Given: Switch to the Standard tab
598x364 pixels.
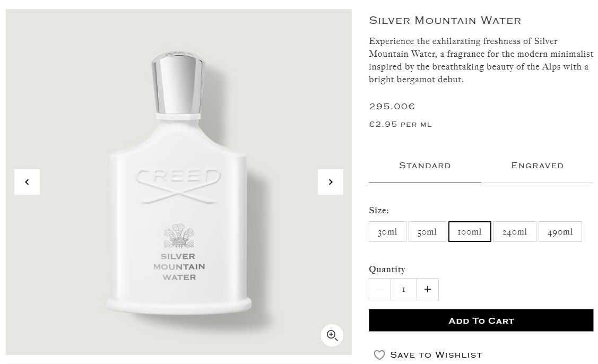Looking at the screenshot, I should click(x=425, y=166).
